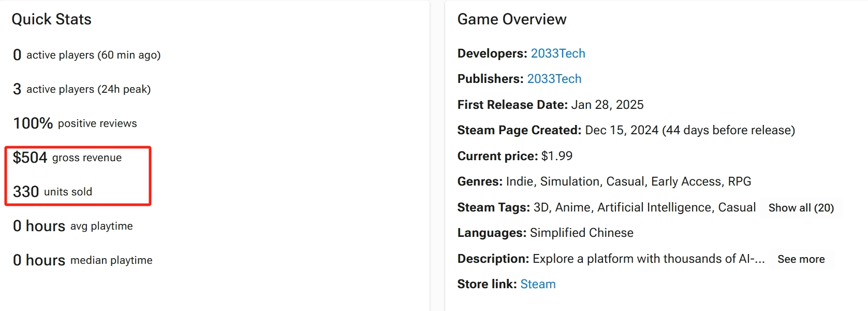Open the 2033Tech publisher link

[x=554, y=79]
